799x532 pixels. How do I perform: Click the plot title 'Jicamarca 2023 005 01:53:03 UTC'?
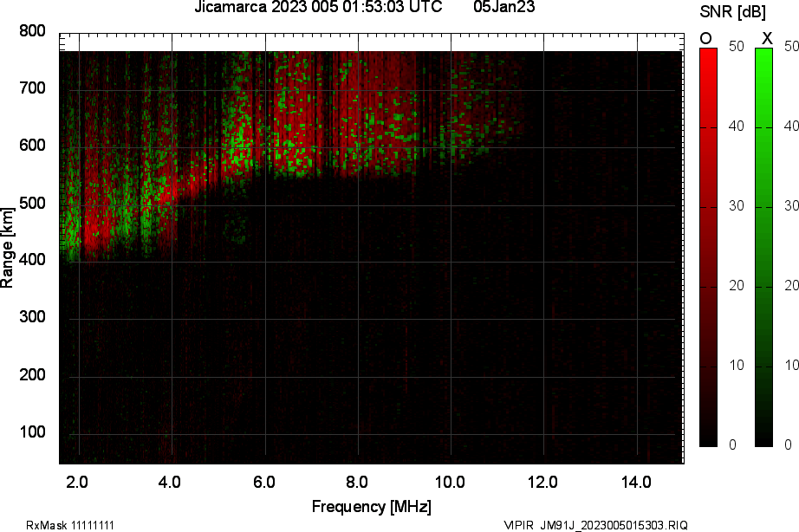[x=319, y=7]
